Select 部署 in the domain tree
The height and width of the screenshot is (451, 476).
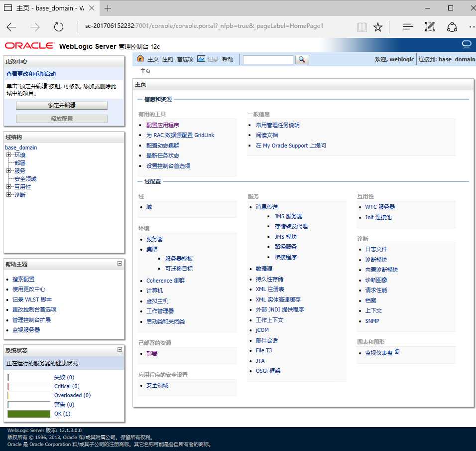point(20,163)
